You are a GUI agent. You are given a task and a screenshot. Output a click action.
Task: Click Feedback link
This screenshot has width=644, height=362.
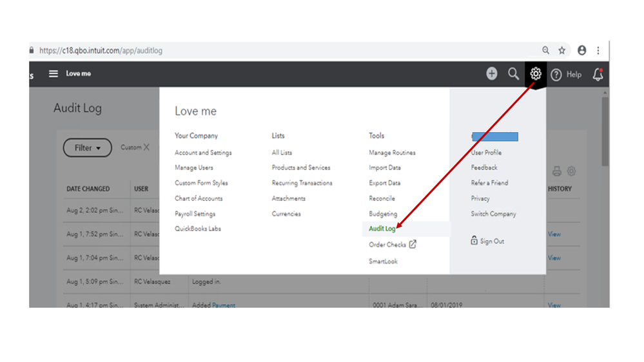[x=484, y=168]
